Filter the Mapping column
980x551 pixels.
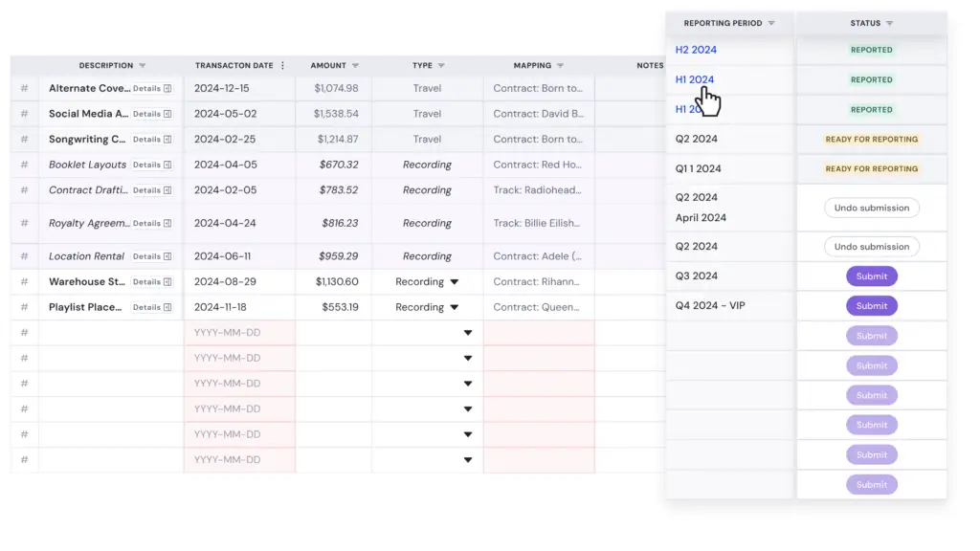(560, 66)
